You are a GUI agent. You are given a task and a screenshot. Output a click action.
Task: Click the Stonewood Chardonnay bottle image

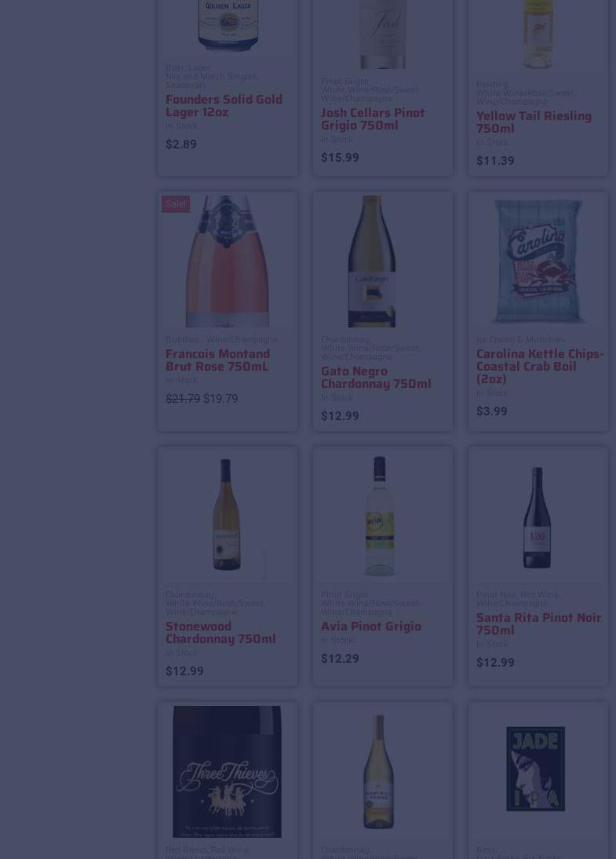pyautogui.click(x=228, y=516)
